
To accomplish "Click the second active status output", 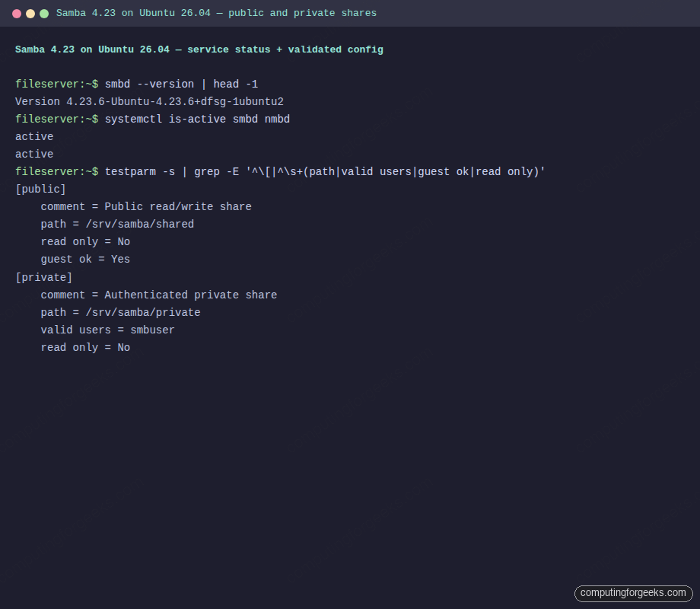I will click(33, 154).
